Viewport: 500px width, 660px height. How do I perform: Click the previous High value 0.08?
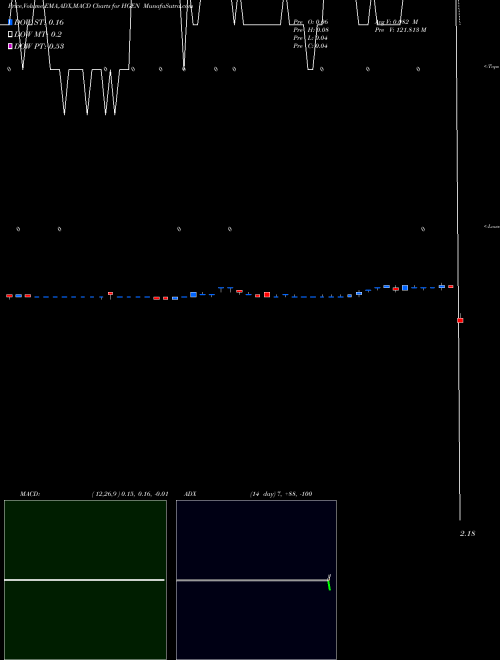[x=322, y=30]
